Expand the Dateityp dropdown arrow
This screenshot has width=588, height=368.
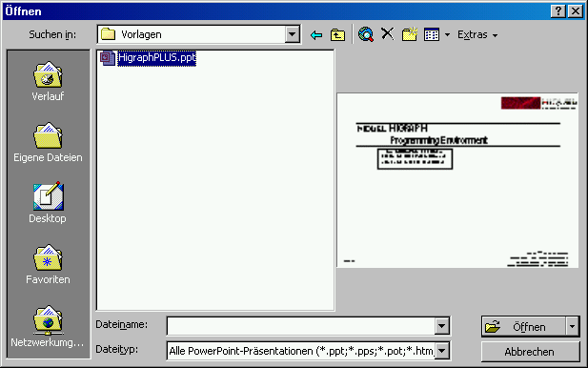(x=442, y=351)
